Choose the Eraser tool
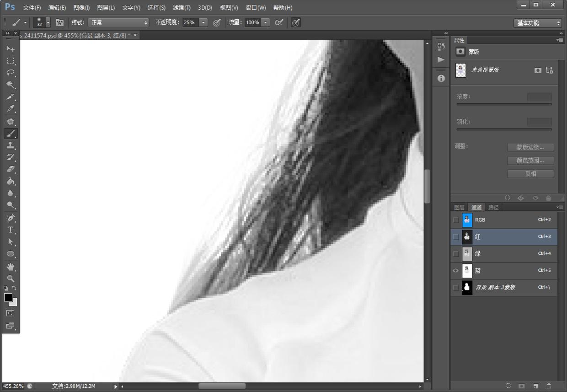 click(x=11, y=169)
